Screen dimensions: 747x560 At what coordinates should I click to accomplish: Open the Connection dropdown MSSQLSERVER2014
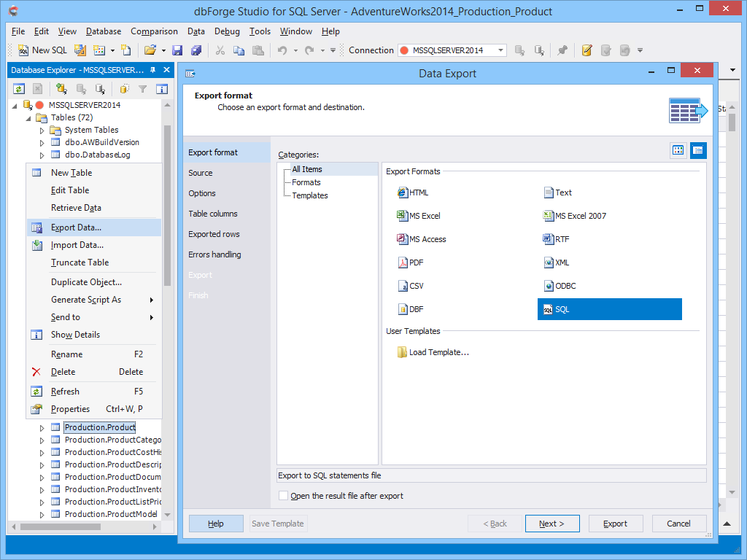tap(500, 50)
